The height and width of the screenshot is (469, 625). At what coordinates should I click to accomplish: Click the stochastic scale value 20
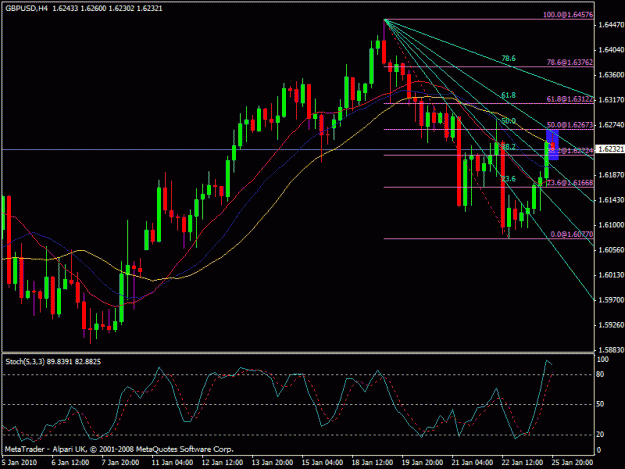tap(600, 434)
